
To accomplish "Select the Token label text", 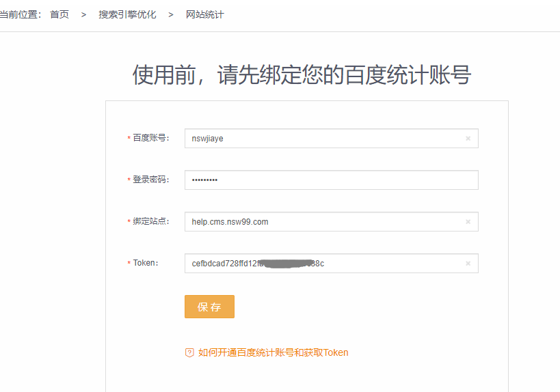I will tap(146, 263).
